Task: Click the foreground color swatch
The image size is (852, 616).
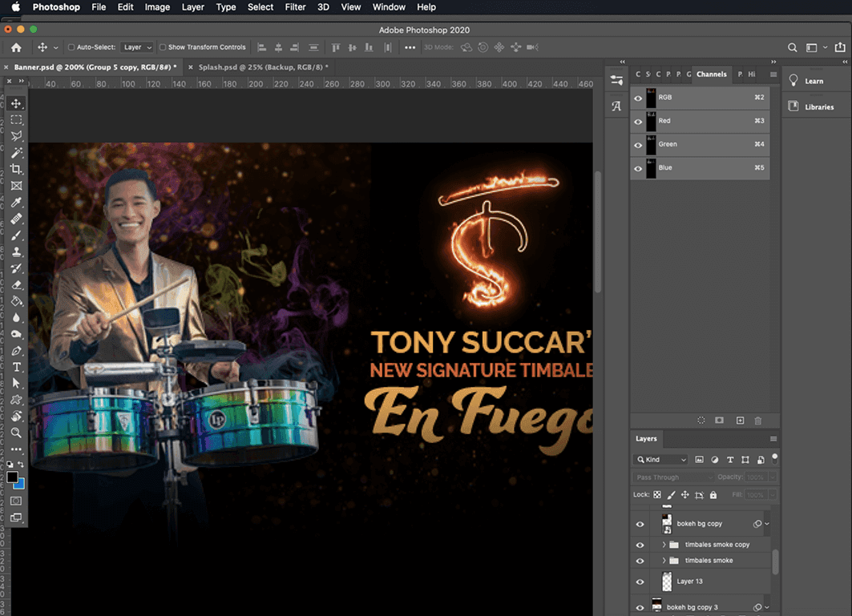Action: click(10, 477)
